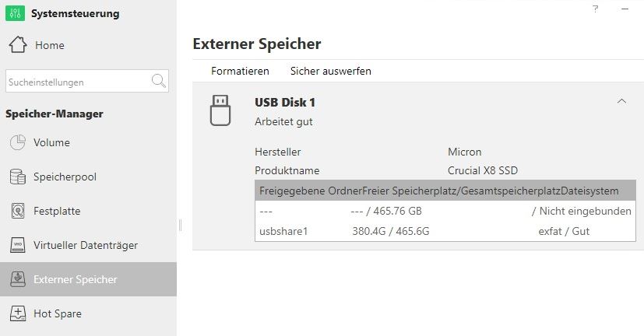Viewport: 644px width, 336px height.
Task: Click the Festplatte disk icon
Action: click(18, 211)
